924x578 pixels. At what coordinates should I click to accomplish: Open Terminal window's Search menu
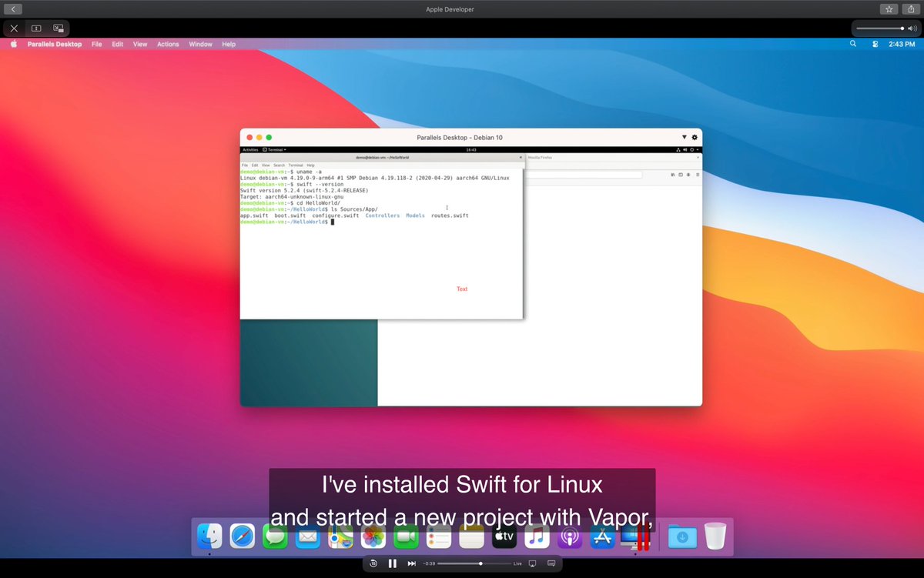279,165
